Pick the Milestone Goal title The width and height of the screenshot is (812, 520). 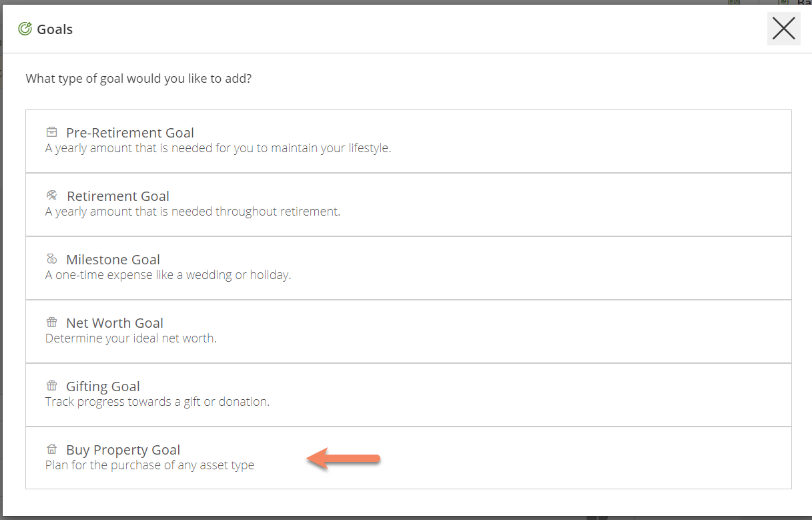tap(113, 260)
